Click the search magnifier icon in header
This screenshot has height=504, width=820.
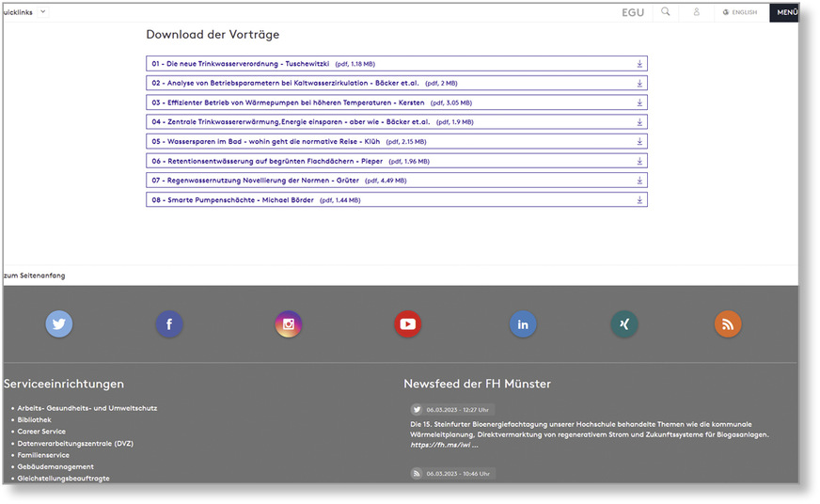coord(666,12)
